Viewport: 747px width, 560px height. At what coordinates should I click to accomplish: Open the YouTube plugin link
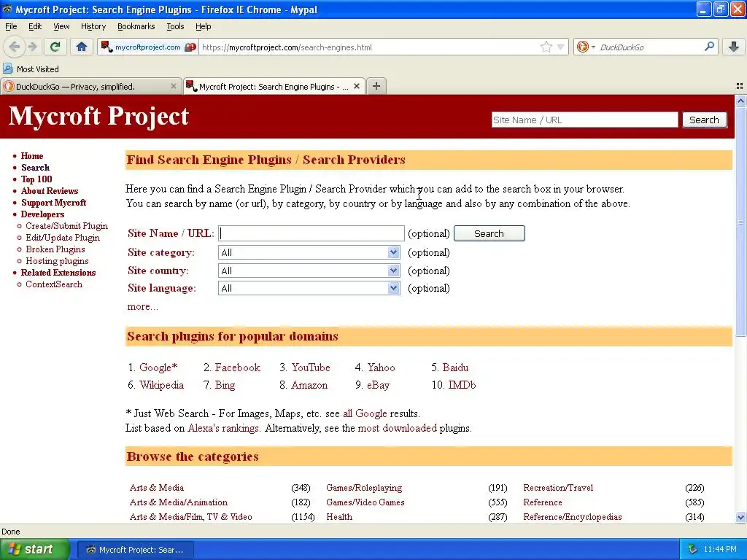[311, 367]
